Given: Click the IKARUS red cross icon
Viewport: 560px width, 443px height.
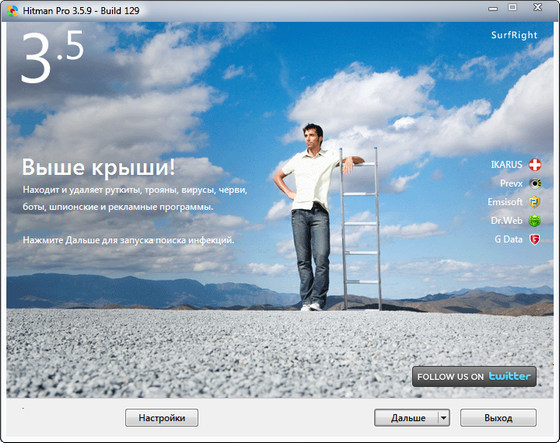Looking at the screenshot, I should coord(535,165).
